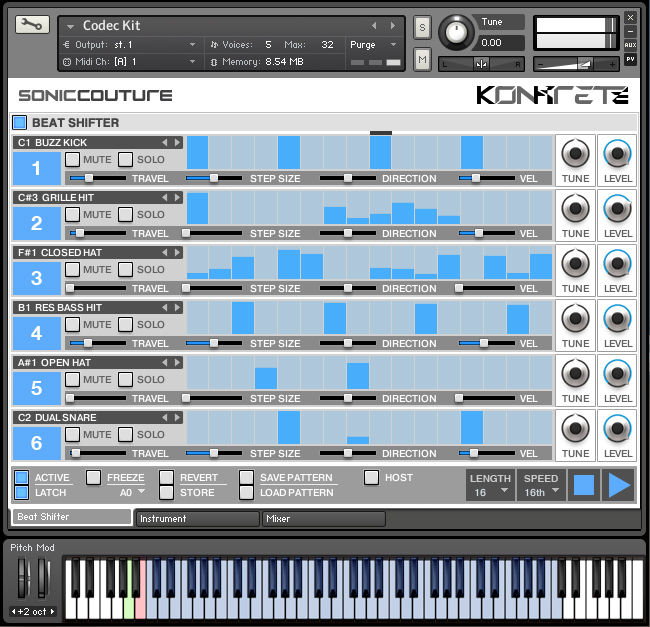
Task: Go to next instrument preset arrow
Action: coord(392,26)
